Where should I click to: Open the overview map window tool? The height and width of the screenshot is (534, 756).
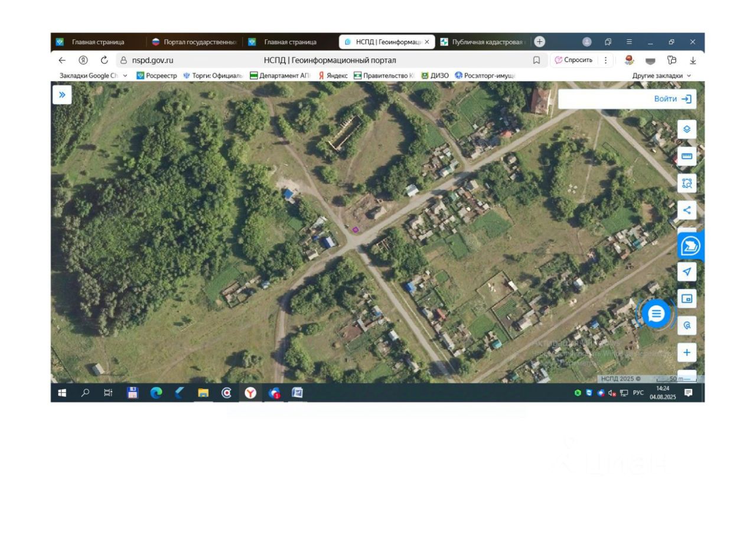[x=686, y=299]
